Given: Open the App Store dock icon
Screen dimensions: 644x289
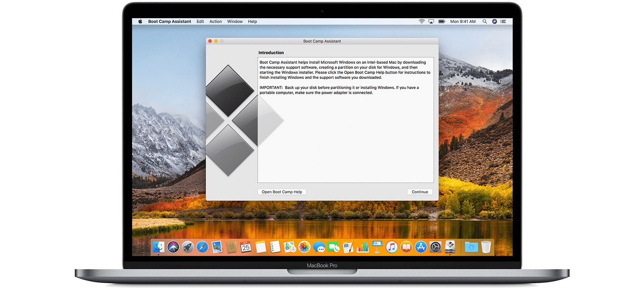Looking at the screenshot, I should click(x=421, y=247).
